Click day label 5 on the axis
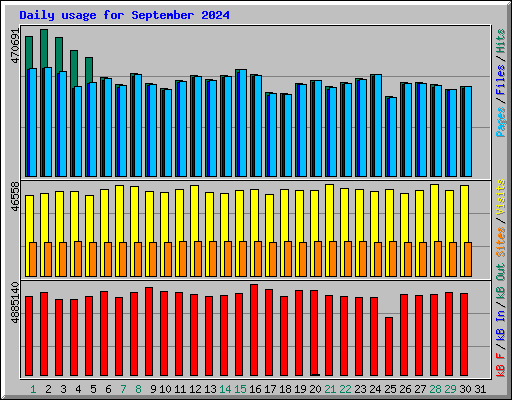The width and height of the screenshot is (512, 400). [x=93, y=389]
